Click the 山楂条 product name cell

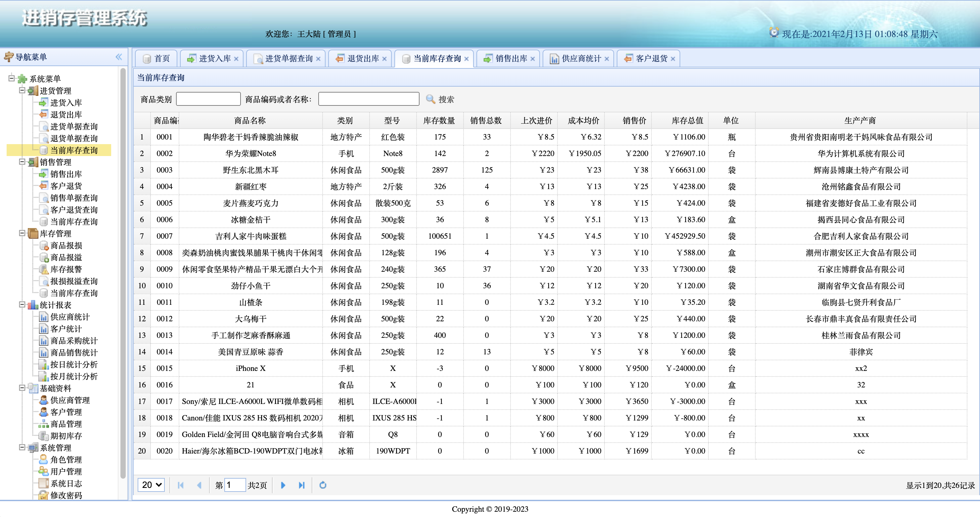click(251, 302)
